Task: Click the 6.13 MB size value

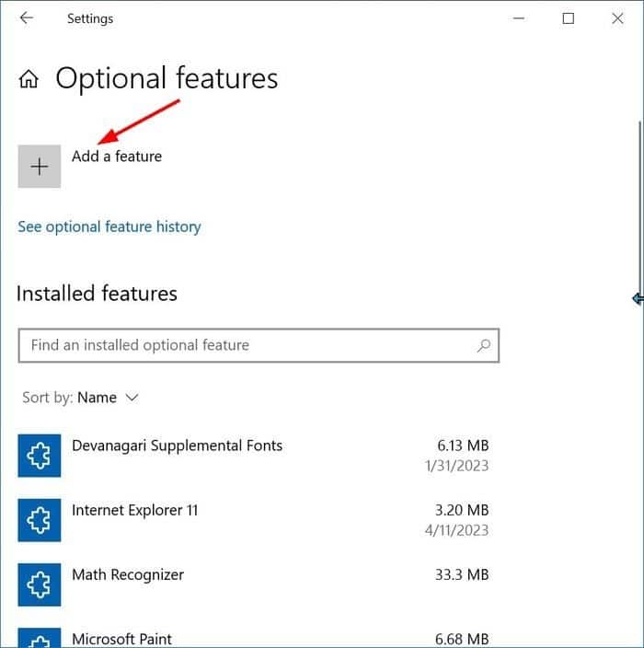Action: click(463, 445)
